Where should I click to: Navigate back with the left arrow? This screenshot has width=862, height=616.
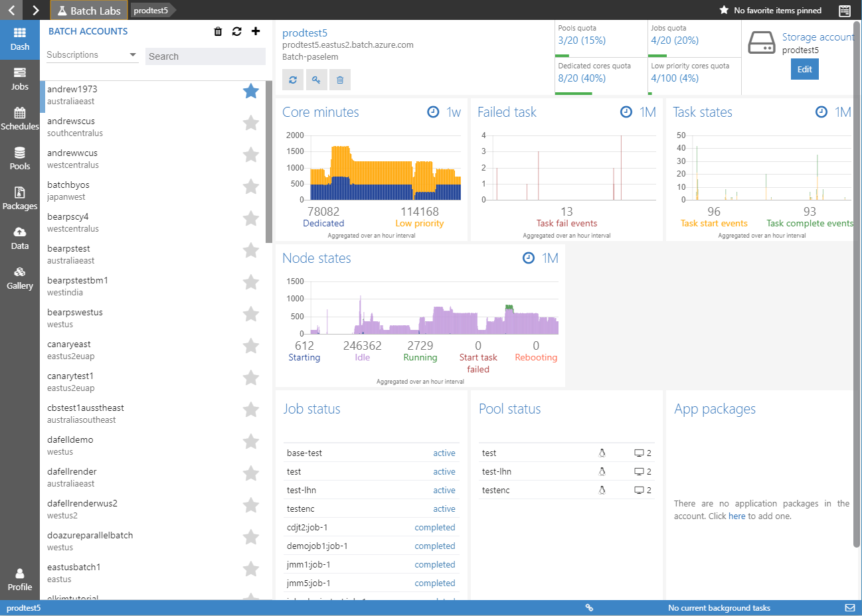[11, 10]
